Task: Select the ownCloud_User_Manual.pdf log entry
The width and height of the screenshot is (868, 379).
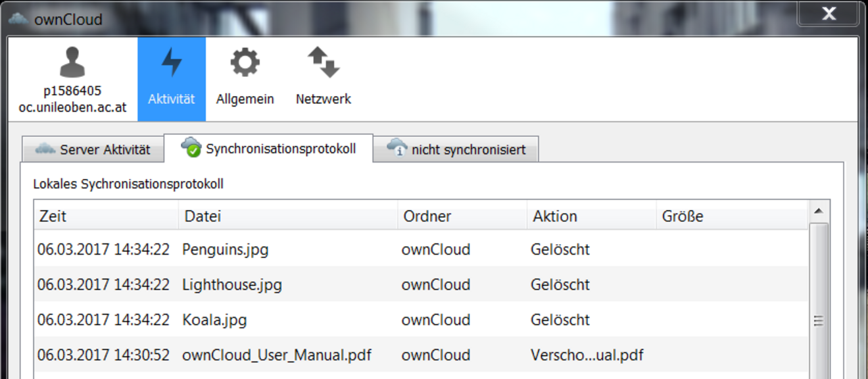Action: pos(276,355)
